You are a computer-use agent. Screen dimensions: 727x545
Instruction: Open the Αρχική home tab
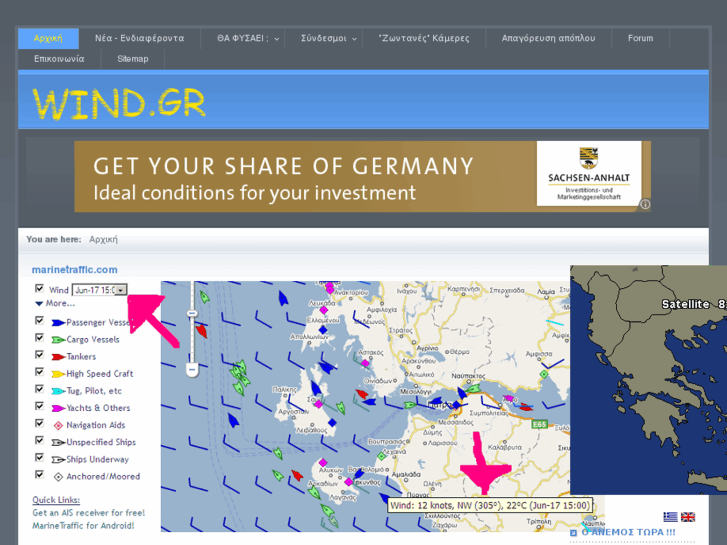tap(48, 38)
